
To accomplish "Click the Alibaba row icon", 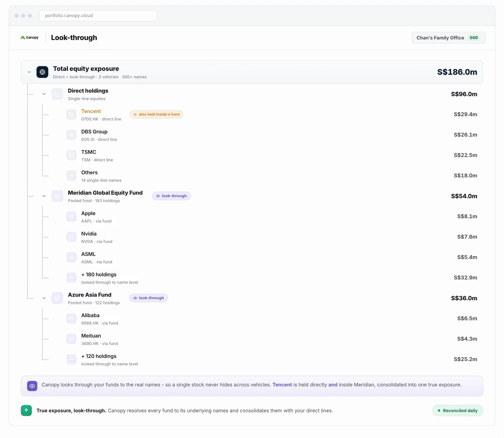I will click(x=72, y=319).
